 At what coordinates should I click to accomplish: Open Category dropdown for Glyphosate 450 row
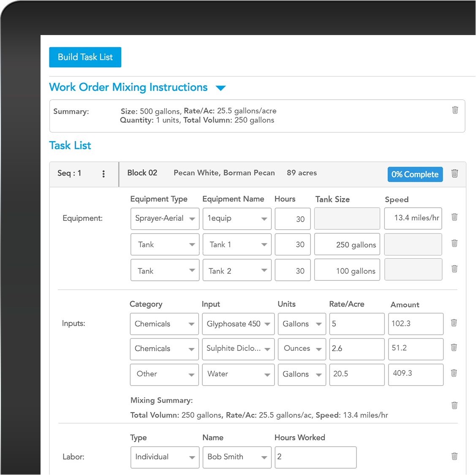pos(164,324)
